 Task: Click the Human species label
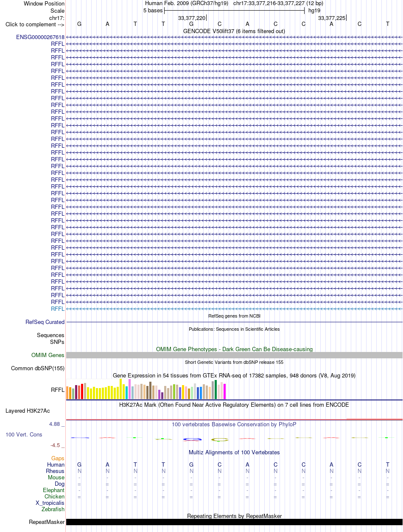point(56,465)
